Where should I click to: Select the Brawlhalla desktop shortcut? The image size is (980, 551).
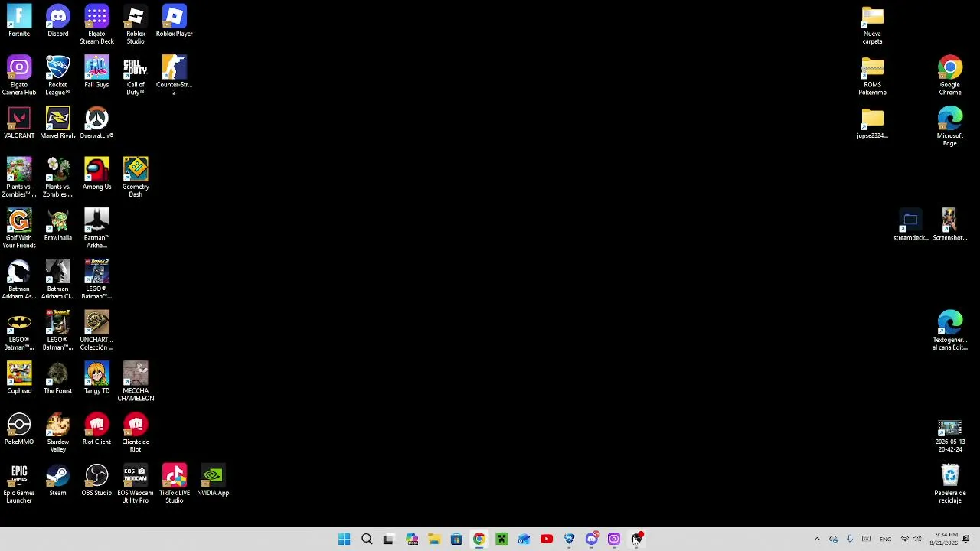pos(57,225)
